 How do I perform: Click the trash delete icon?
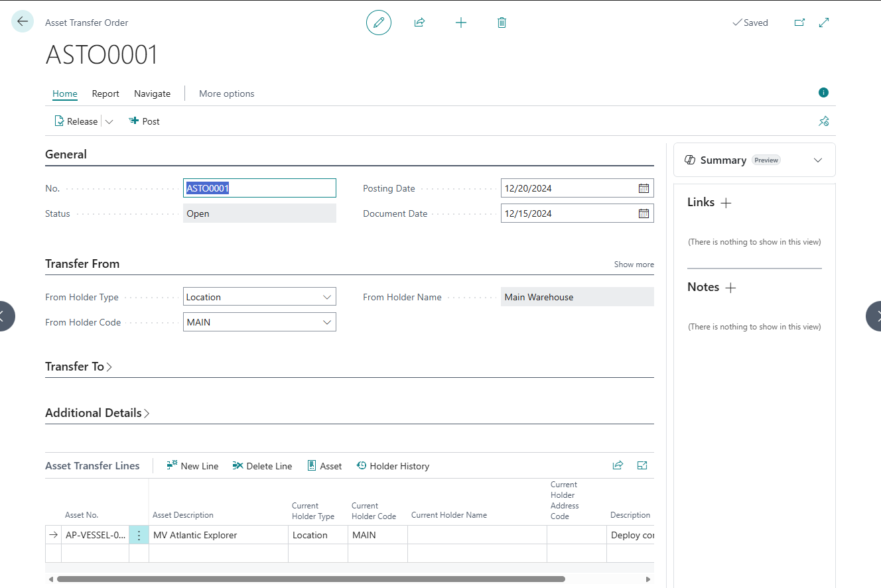point(502,23)
